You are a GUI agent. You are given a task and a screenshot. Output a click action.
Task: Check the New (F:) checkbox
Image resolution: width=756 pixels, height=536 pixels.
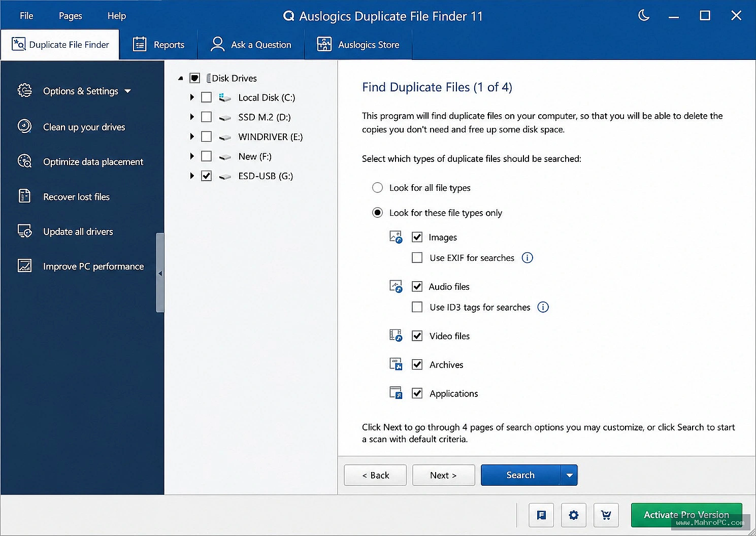206,156
